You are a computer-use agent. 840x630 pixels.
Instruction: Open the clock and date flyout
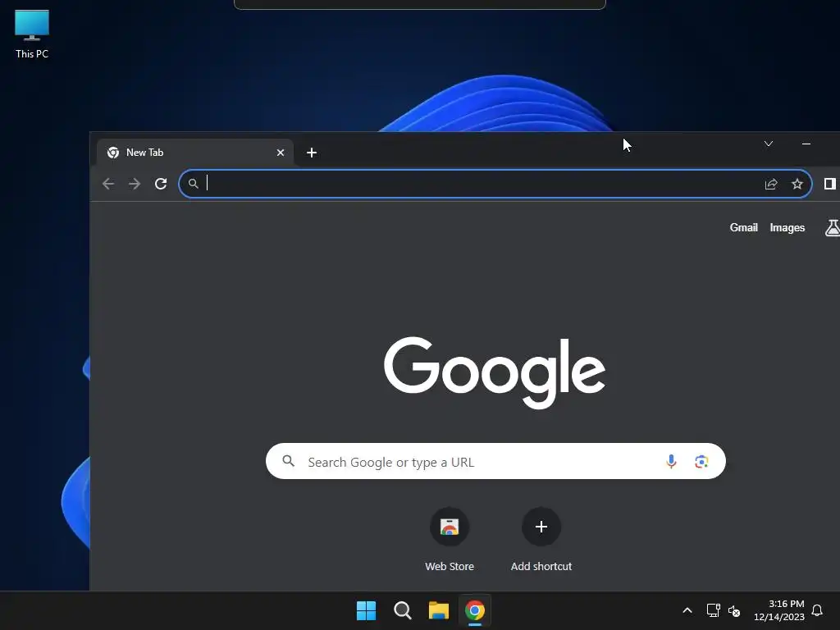point(779,610)
